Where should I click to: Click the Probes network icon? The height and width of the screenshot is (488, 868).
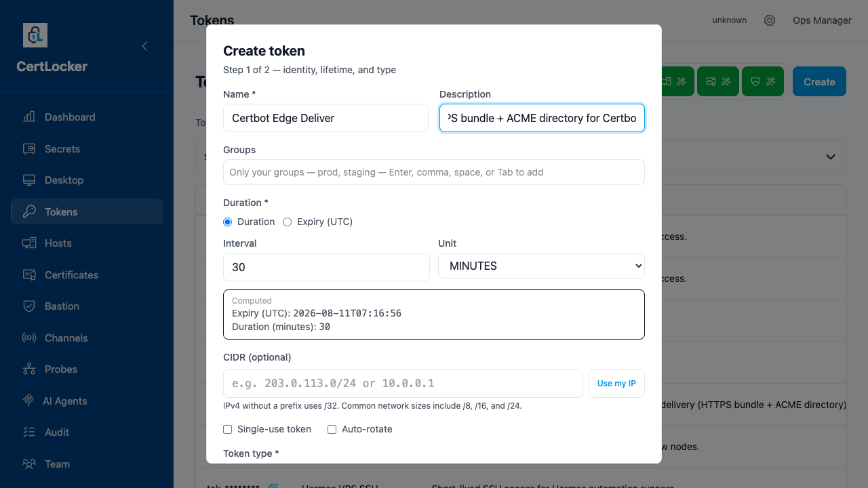pyautogui.click(x=29, y=369)
